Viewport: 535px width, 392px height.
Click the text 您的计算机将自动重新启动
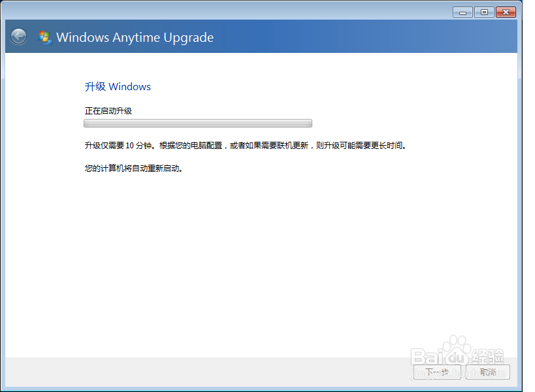[x=132, y=169]
